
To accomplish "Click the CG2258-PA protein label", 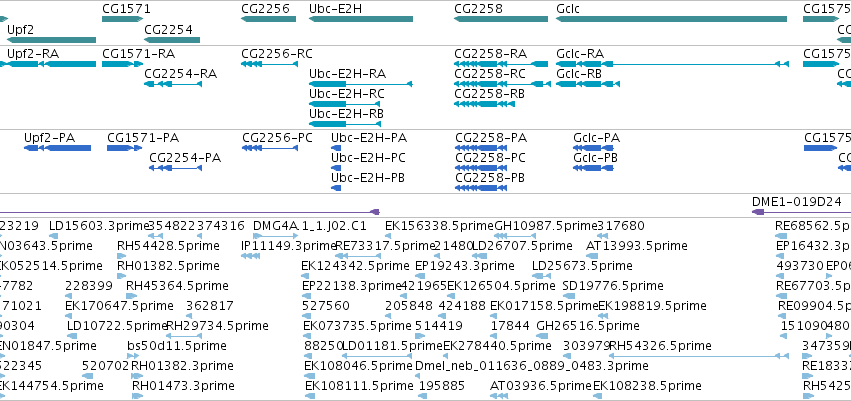I will coord(490,138).
